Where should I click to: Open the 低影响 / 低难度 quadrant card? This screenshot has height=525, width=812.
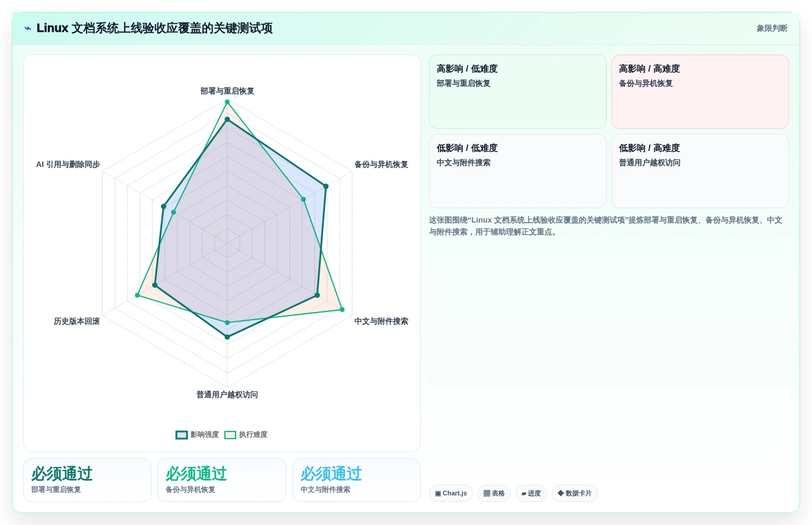518,171
